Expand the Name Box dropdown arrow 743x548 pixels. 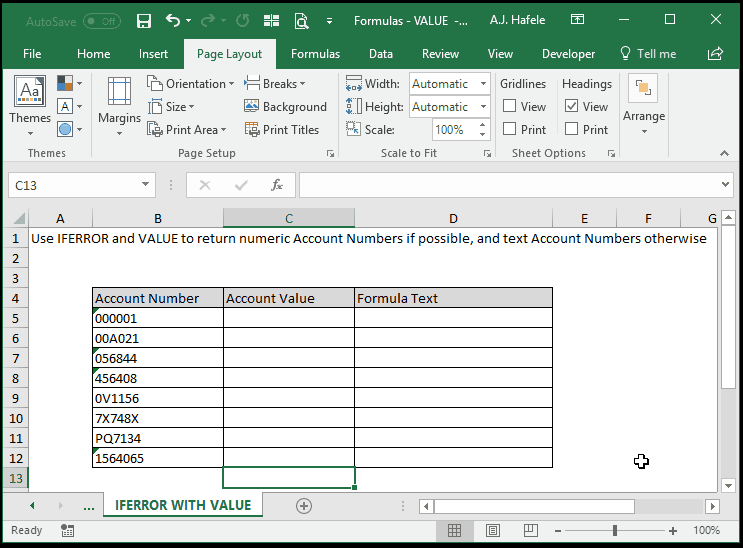[145, 184]
